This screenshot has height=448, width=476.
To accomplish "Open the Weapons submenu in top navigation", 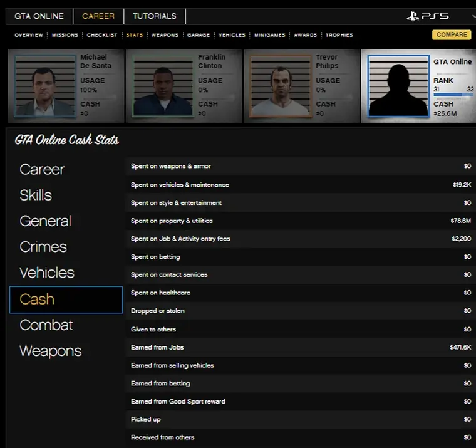I will (165, 35).
